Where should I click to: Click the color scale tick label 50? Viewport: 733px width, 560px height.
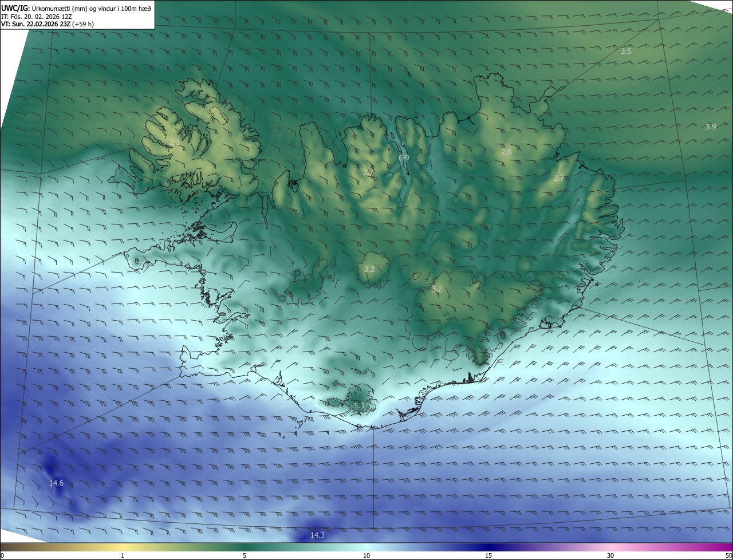pos(728,555)
